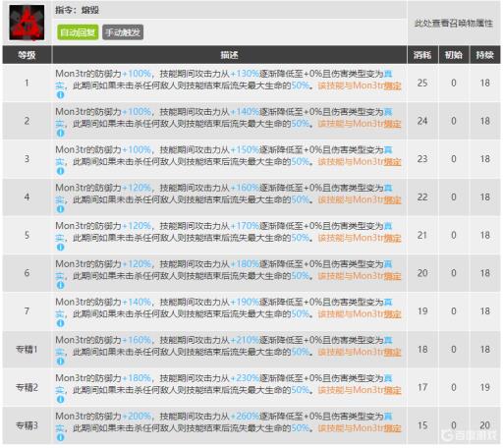Image resolution: width=503 pixels, height=448 pixels.
Task: Click the +140% attack value in level 2
Action: (245, 112)
